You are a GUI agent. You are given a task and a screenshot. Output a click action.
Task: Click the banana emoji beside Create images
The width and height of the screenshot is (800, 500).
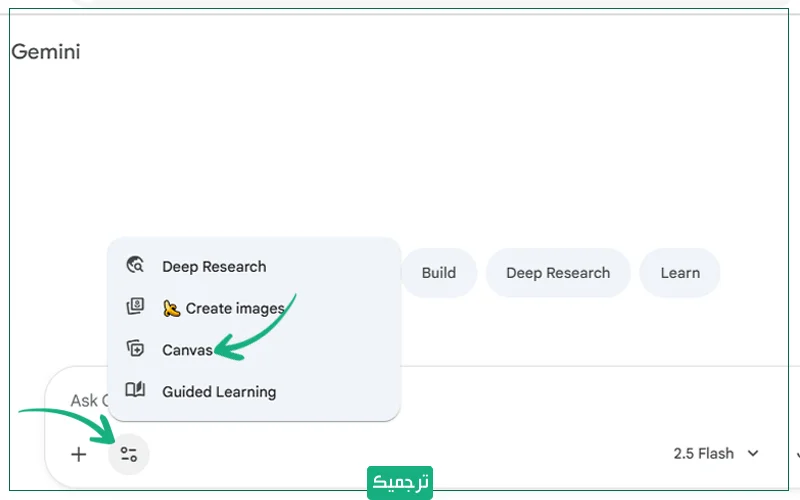coord(172,308)
